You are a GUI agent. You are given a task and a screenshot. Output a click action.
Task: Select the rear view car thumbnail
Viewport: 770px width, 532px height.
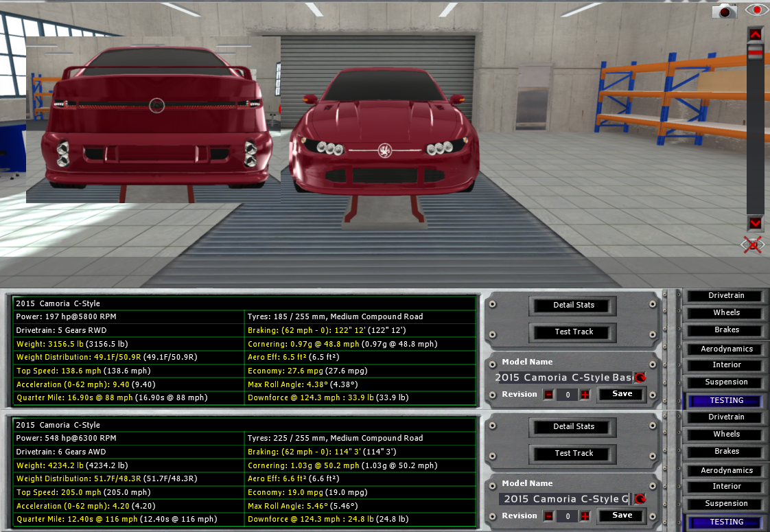click(153, 119)
